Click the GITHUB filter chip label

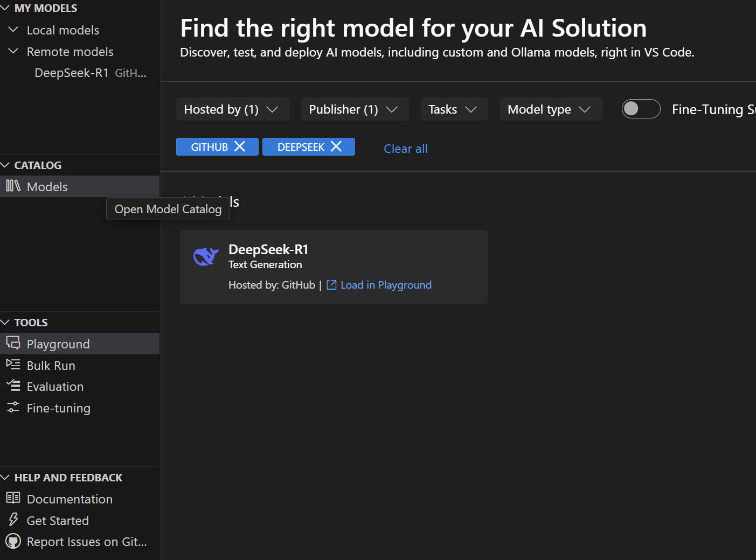(209, 147)
